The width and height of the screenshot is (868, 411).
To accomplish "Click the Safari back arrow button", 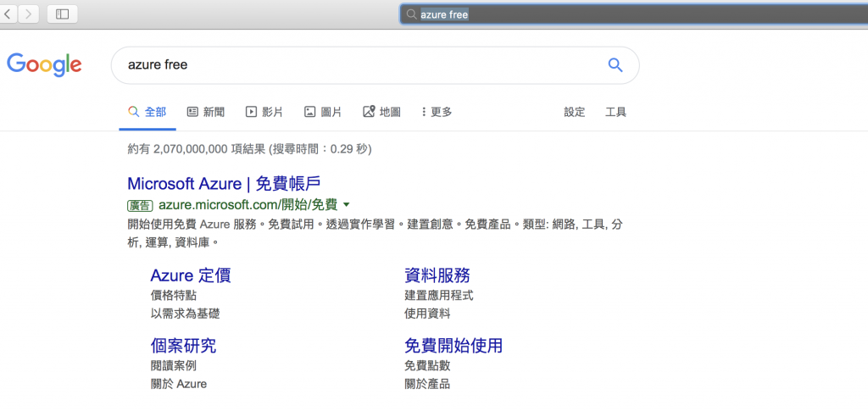I will [x=8, y=14].
